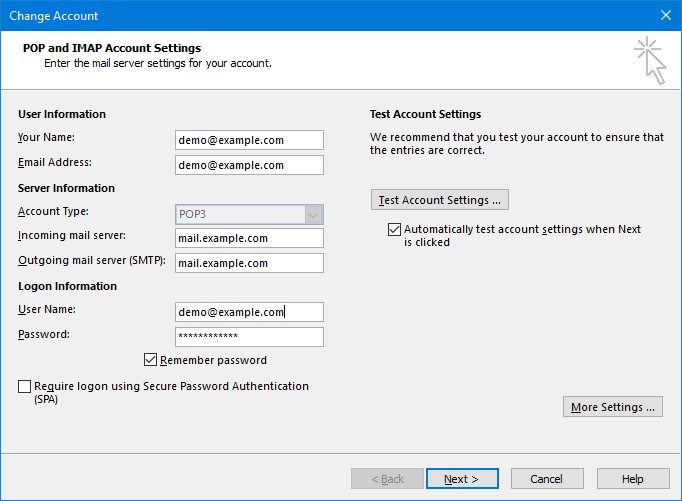682x501 pixels.
Task: Click the Help button
Action: (x=632, y=479)
